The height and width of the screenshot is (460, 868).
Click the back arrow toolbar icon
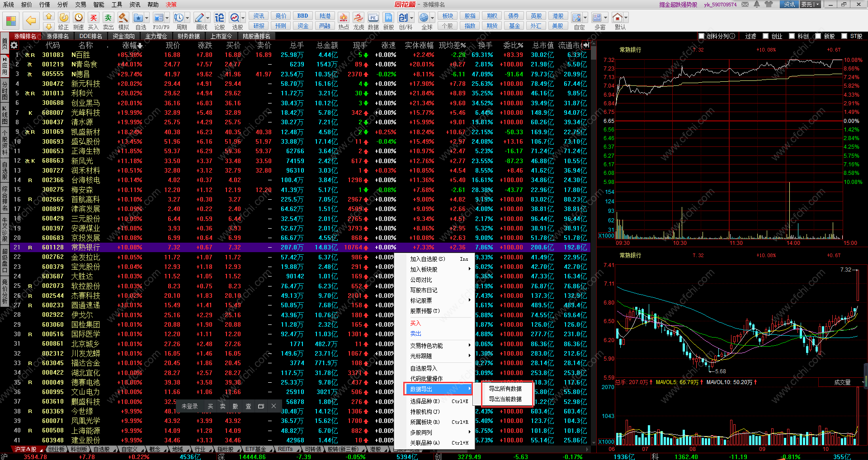31,21
